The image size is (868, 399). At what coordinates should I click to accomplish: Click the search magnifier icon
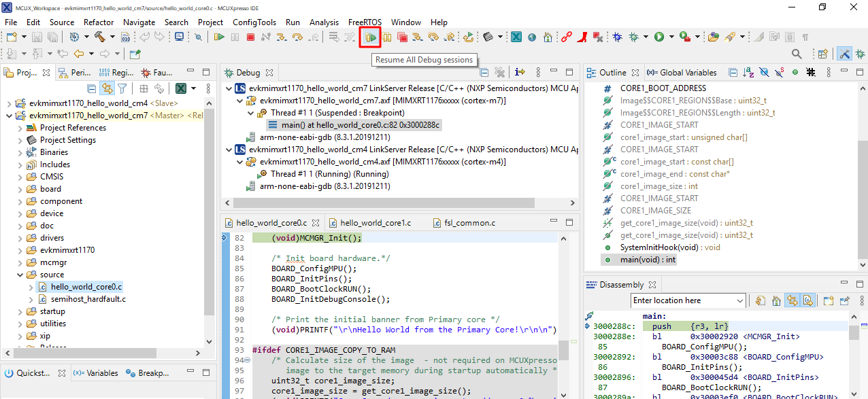point(797,54)
